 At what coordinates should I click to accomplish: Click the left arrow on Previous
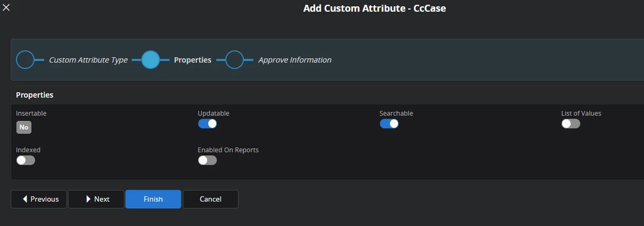[x=24, y=199]
